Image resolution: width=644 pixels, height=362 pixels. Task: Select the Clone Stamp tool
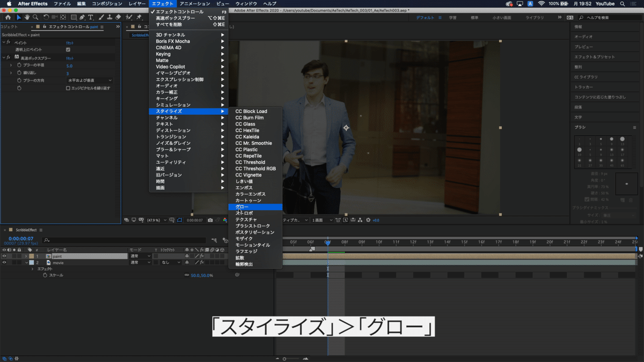(110, 17)
